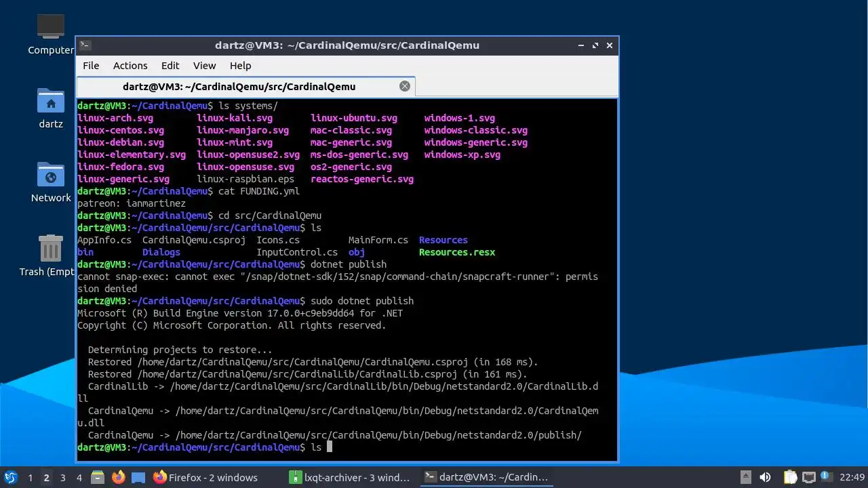Click linux-elementary.svg file name

(x=132, y=155)
